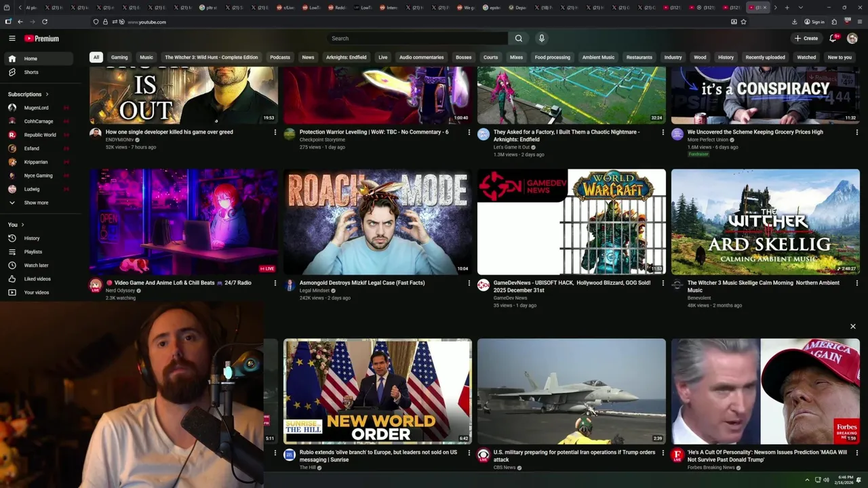Screen dimensions: 868x488
Task: Open the Witcher Ard Skellig thumbnail
Action: [x=766, y=222]
